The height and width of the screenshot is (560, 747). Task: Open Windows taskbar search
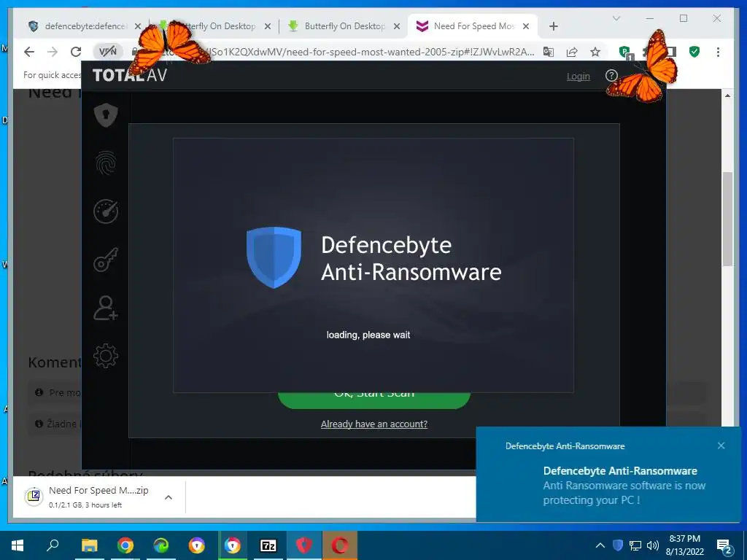(x=53, y=545)
